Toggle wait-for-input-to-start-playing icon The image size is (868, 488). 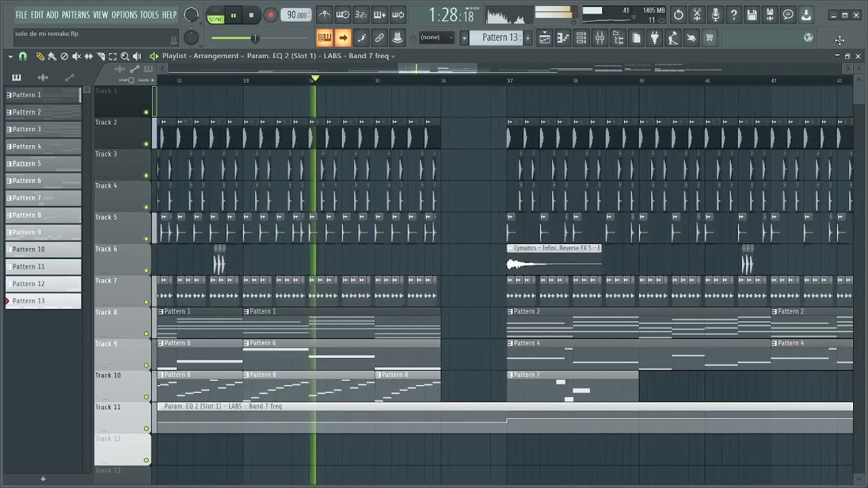(x=343, y=15)
